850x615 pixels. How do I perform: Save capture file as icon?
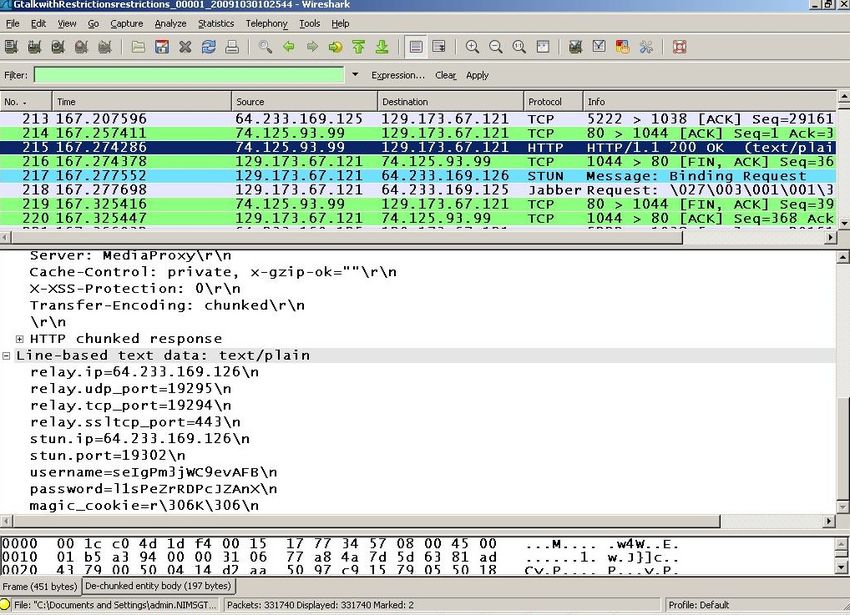(162, 47)
